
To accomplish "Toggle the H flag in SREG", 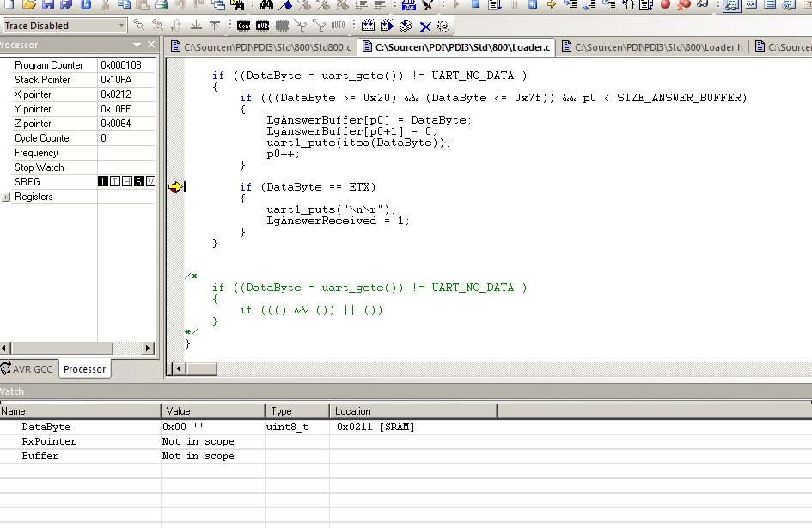I will tap(127, 181).
